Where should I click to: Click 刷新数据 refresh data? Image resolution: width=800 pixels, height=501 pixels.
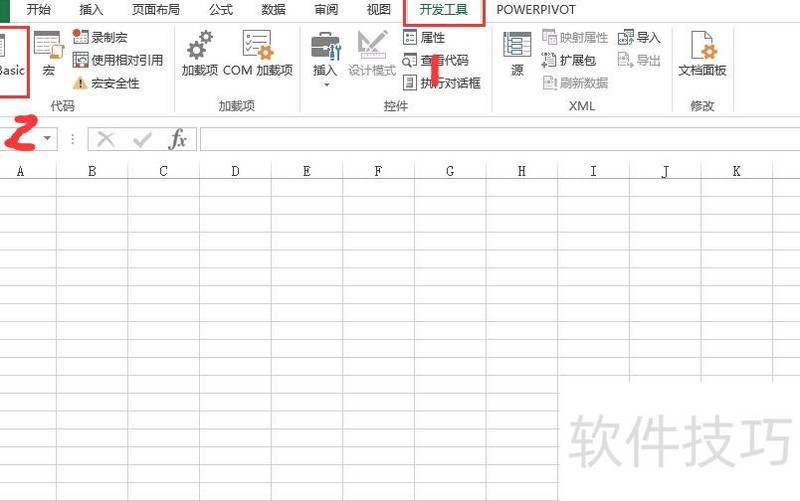[575, 83]
